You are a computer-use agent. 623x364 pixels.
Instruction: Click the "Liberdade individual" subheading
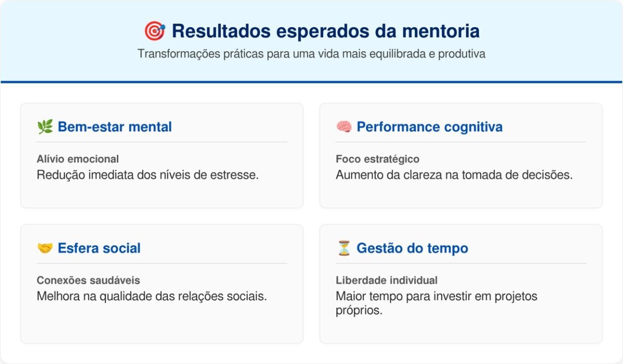[x=386, y=281]
